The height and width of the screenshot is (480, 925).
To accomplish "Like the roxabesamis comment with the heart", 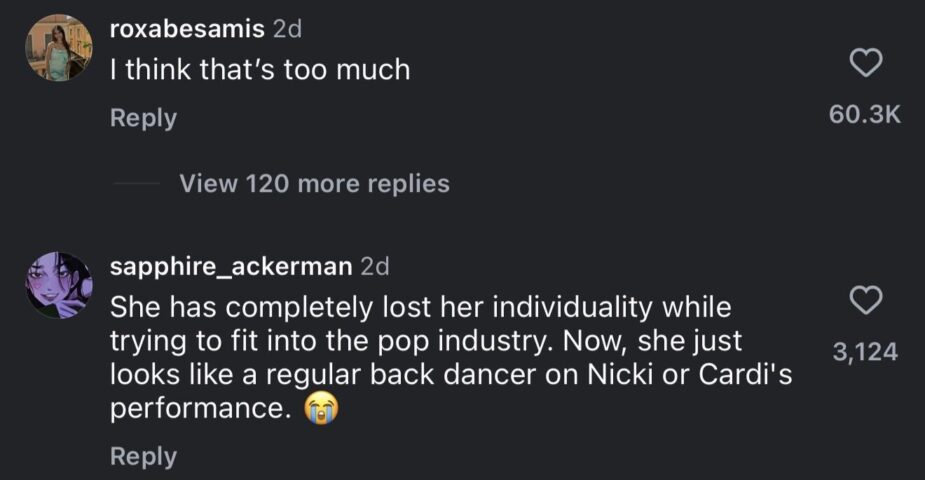I will pos(865,63).
